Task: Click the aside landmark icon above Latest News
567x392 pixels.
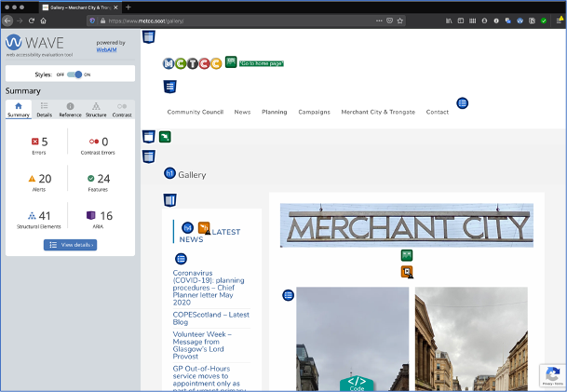Action: coord(169,200)
